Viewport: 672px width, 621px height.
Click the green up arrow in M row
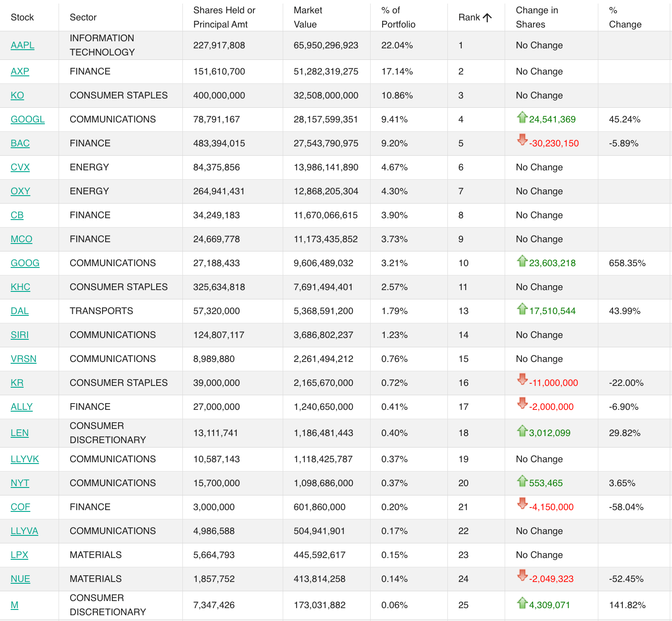tap(522, 603)
